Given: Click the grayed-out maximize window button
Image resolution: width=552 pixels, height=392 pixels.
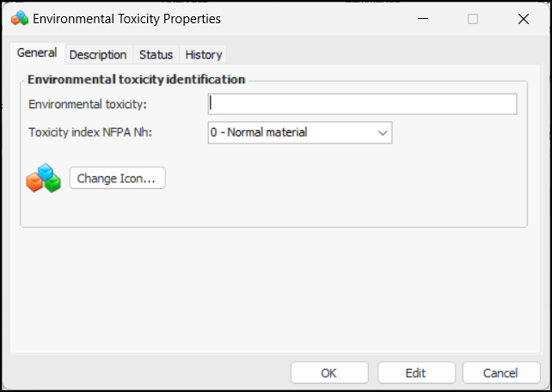Looking at the screenshot, I should click(x=473, y=18).
